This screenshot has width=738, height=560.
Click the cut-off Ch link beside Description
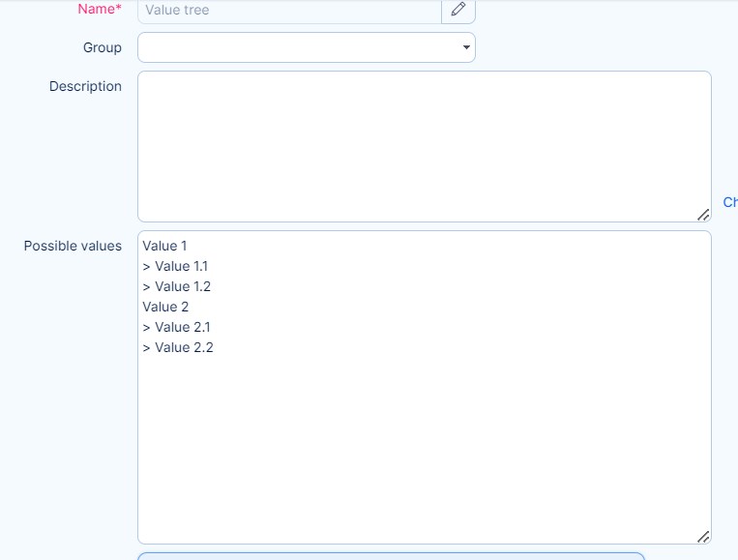[730, 202]
